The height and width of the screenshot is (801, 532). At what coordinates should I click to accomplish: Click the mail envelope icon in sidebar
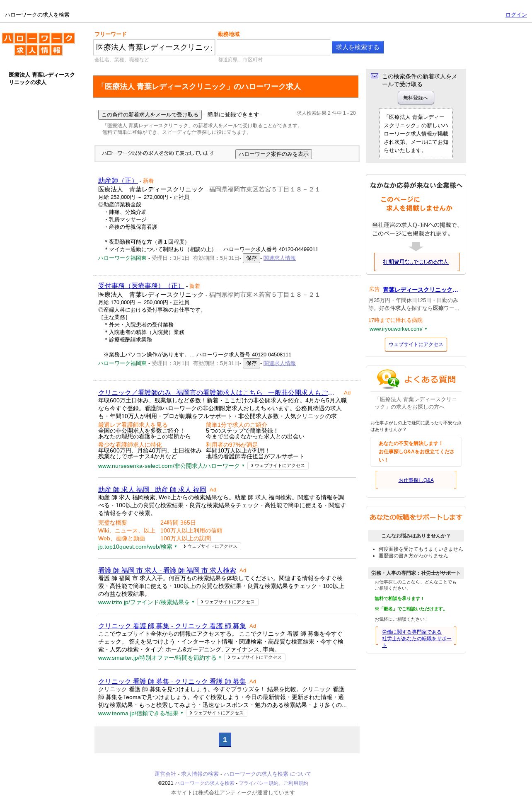[x=375, y=76]
